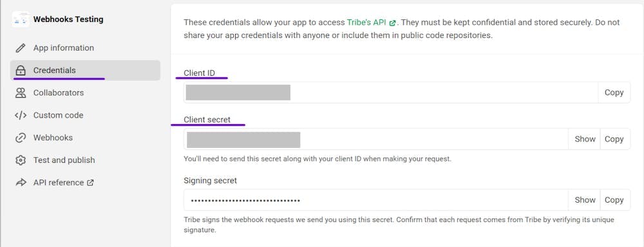Screen dimensions: 644x247
Task: Click the arrow icon beside API reference
Action: [20, 183]
